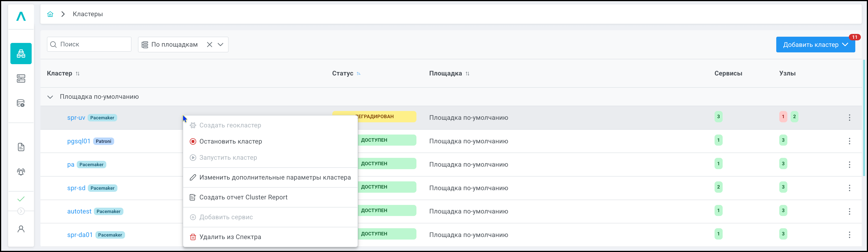Open the user profile sidebar icon
Viewport: 868px width, 252px height.
pyautogui.click(x=21, y=229)
